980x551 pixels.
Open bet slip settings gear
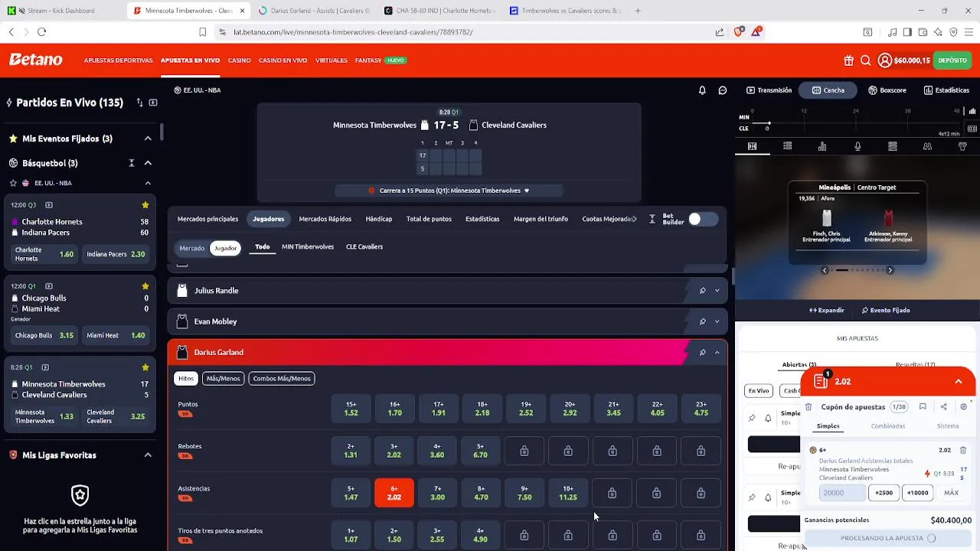click(x=963, y=407)
